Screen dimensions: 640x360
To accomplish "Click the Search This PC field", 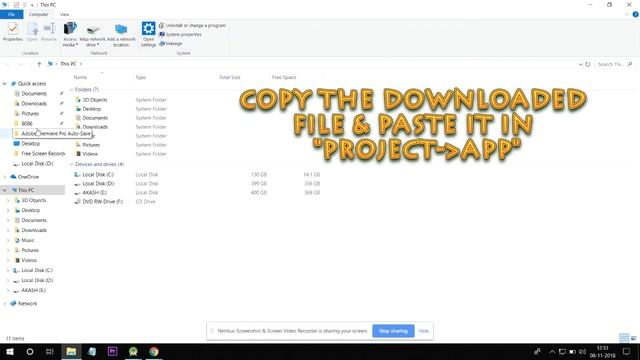I will [614, 64].
